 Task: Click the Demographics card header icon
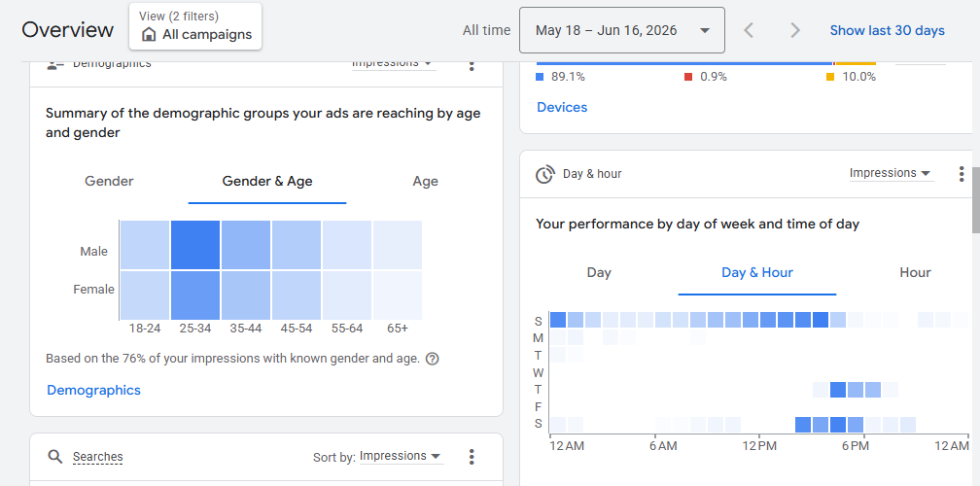tap(55, 64)
